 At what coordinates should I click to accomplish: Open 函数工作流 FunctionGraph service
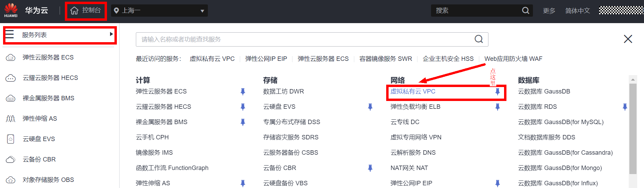[172, 168]
